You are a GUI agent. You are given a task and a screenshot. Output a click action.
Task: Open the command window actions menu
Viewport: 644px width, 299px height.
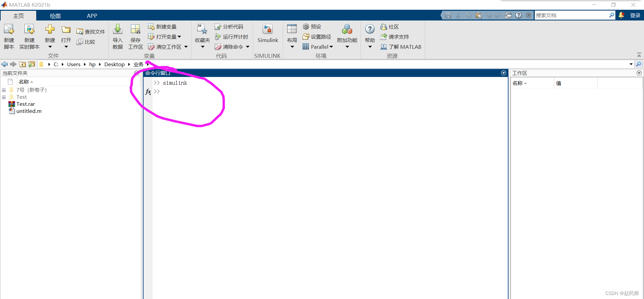(x=503, y=73)
